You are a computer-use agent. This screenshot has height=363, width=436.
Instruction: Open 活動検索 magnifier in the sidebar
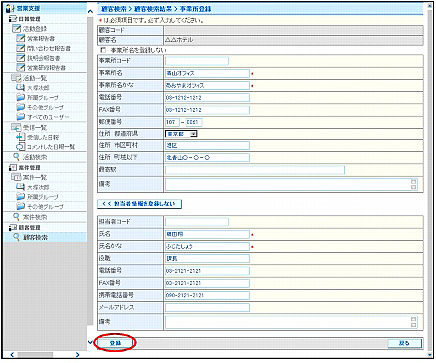coord(17,157)
